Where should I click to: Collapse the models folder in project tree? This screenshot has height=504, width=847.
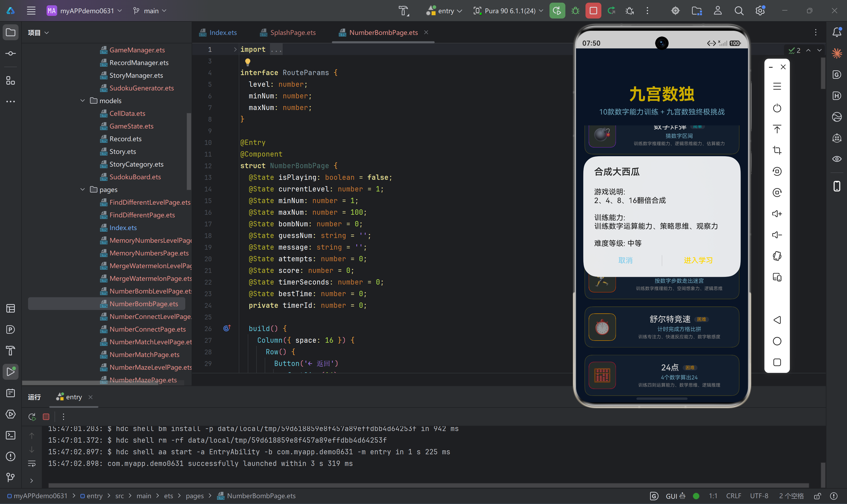pyautogui.click(x=83, y=100)
